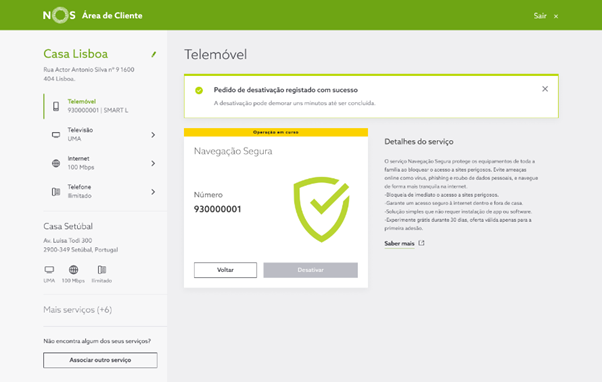Click the Telefone icon under Casa Lisboa
Screen dimensions: 602x382
tap(56, 192)
